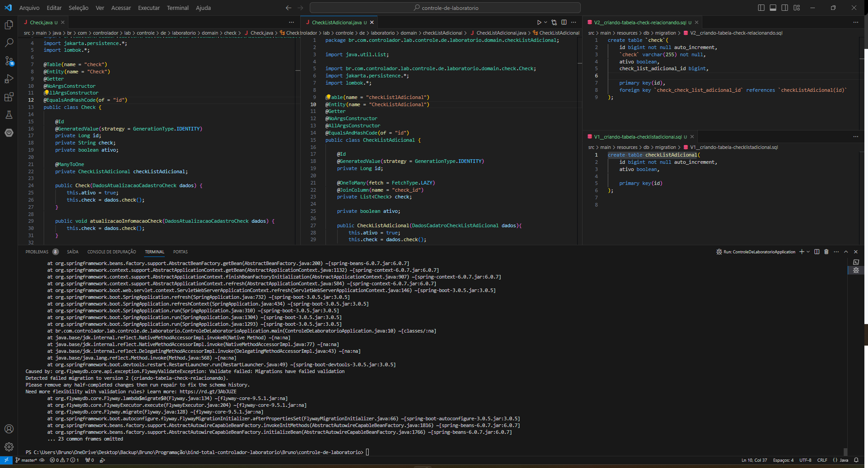The image size is (868, 468).
Task: Toggle the bottom Panel visibility
Action: tap(773, 8)
